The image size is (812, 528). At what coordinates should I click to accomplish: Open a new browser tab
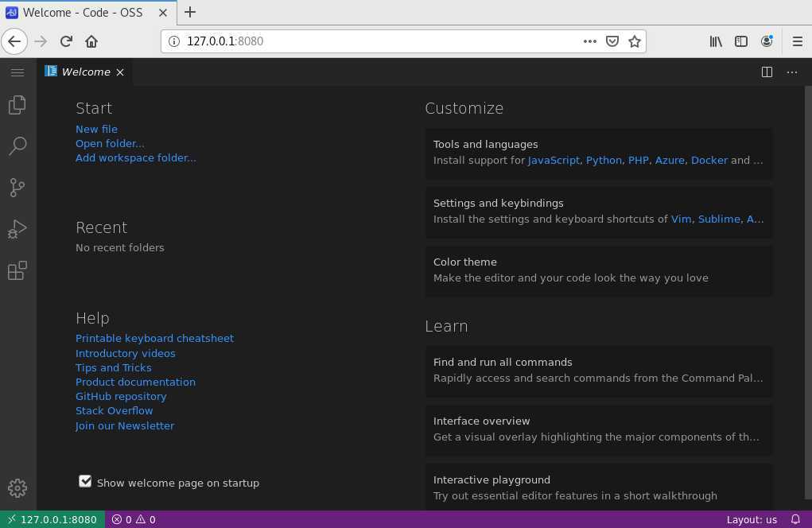pyautogui.click(x=190, y=12)
